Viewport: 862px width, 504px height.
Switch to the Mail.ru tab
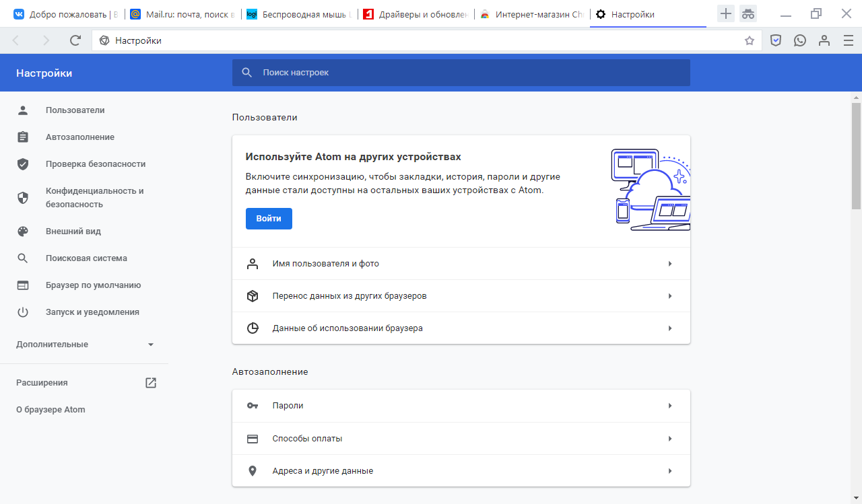pyautogui.click(x=183, y=14)
